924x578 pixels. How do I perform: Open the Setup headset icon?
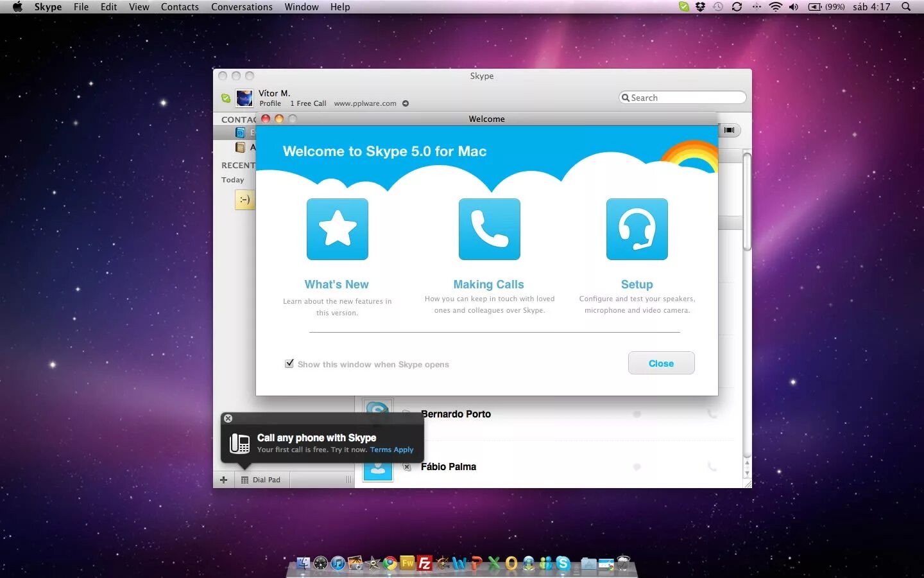click(637, 229)
